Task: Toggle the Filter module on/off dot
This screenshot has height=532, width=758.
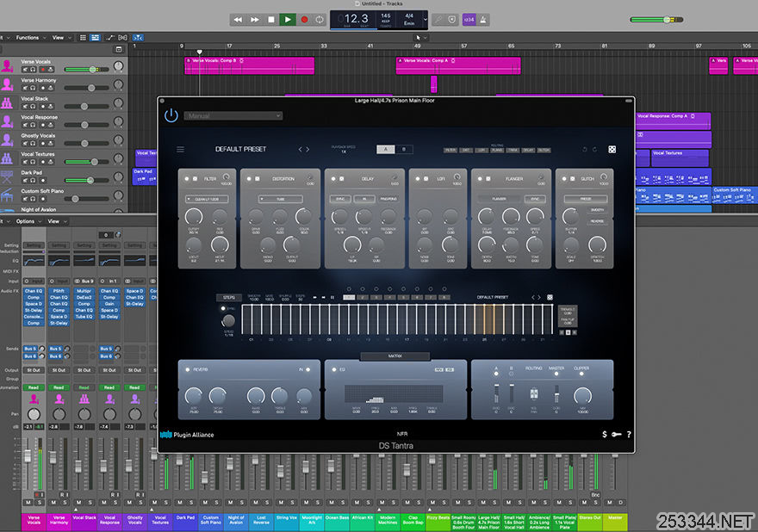Action: click(187, 179)
